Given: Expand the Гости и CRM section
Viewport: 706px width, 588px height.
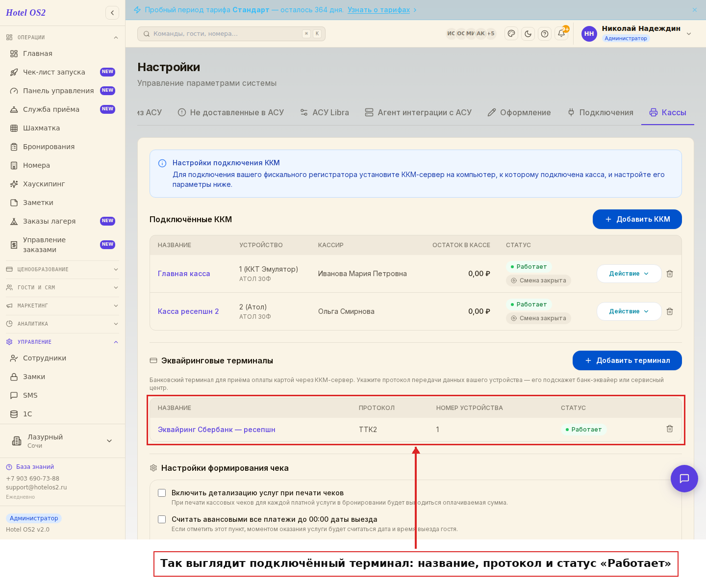Looking at the screenshot, I should (x=63, y=287).
